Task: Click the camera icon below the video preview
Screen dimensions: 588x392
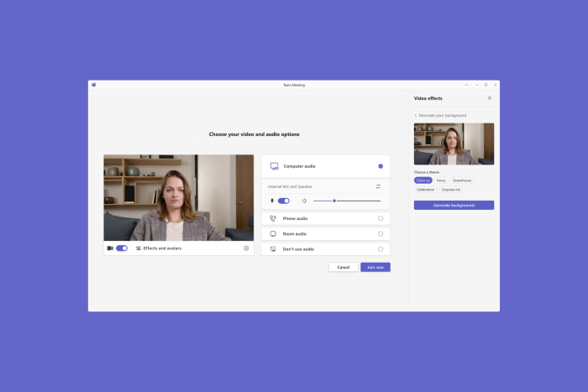Action: tap(110, 248)
